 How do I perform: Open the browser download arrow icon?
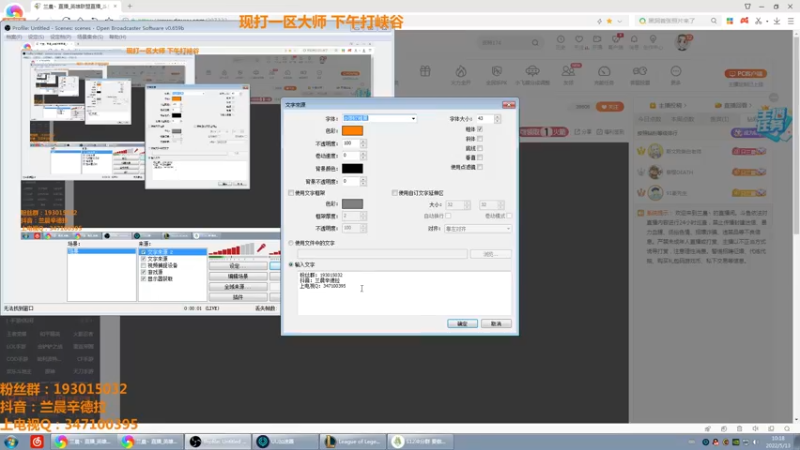(x=777, y=21)
